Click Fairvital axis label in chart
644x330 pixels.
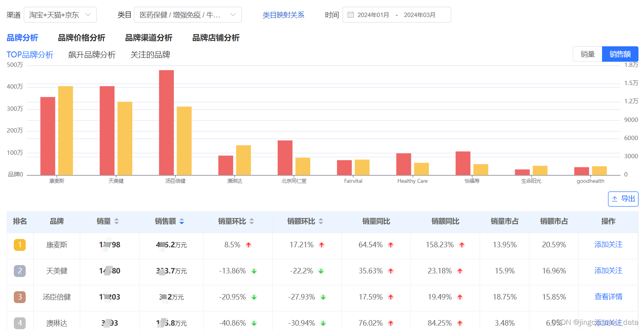(x=353, y=181)
